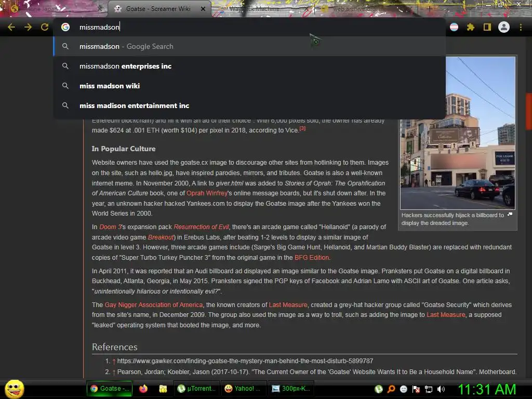The image size is (532, 399).
Task: Jump back from reference 2 up-arrow
Action: (114, 372)
